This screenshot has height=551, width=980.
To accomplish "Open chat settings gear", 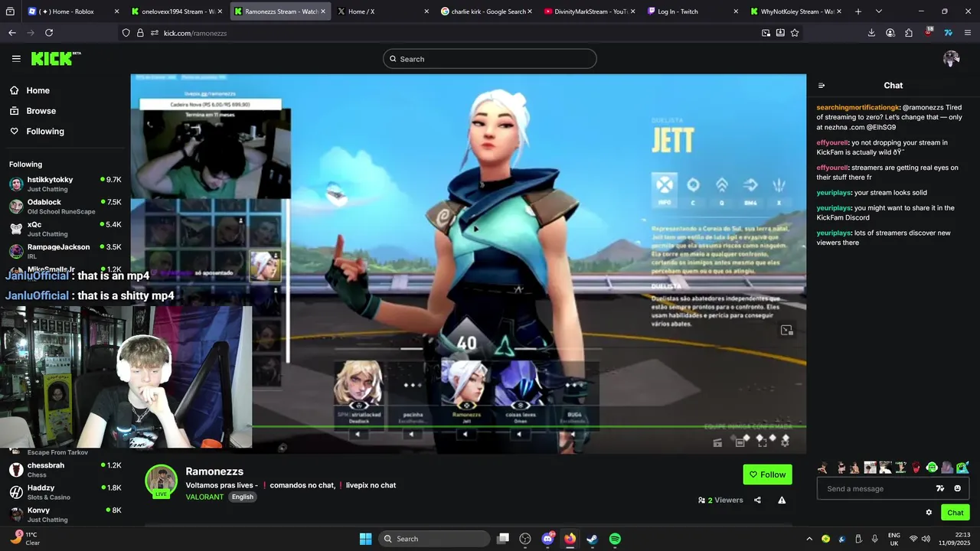I will tap(929, 513).
